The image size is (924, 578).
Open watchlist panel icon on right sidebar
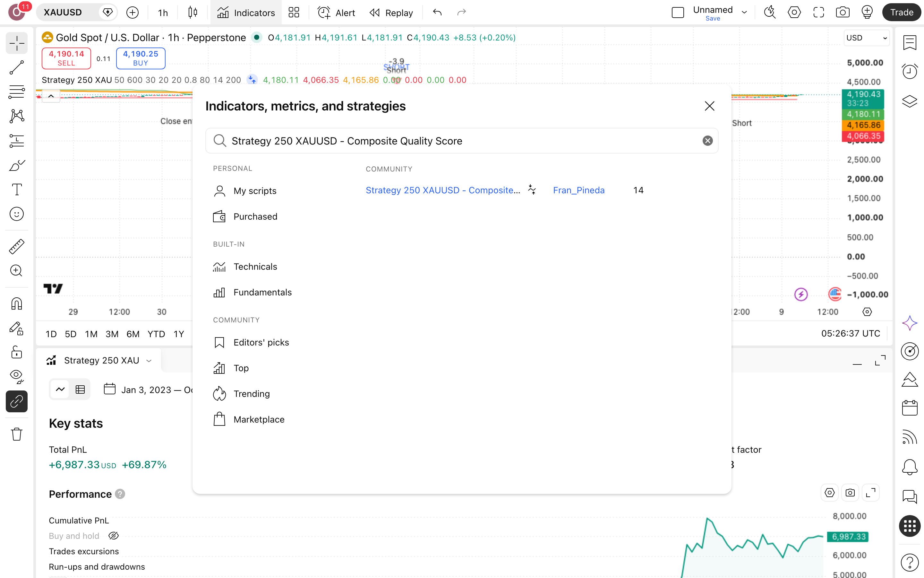(x=910, y=42)
